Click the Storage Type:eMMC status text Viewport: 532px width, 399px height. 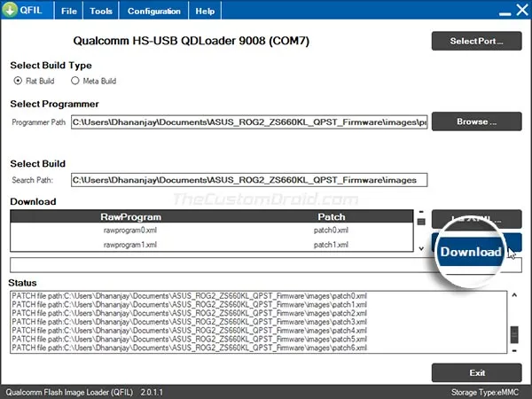(x=485, y=393)
